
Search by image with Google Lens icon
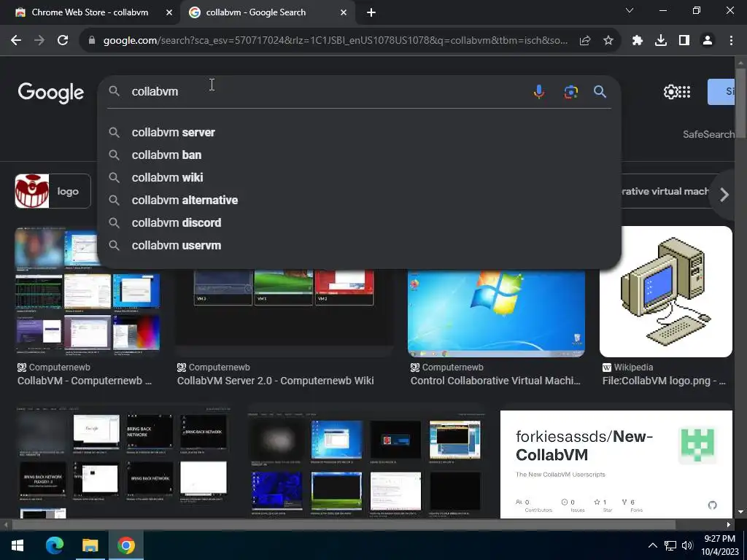[570, 91]
